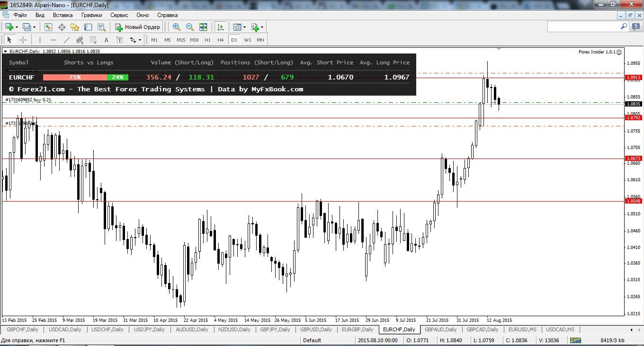Select the Text (A) tool
644x346 pixels.
pyautogui.click(x=106, y=40)
